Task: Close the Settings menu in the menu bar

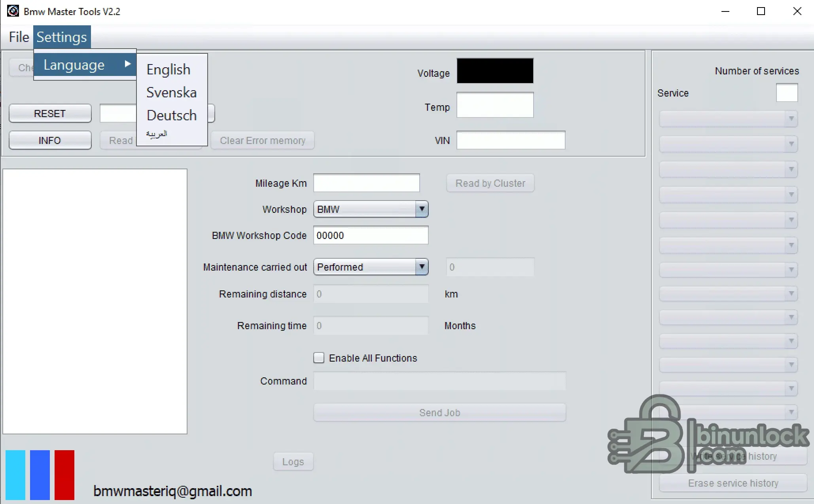Action: click(62, 37)
